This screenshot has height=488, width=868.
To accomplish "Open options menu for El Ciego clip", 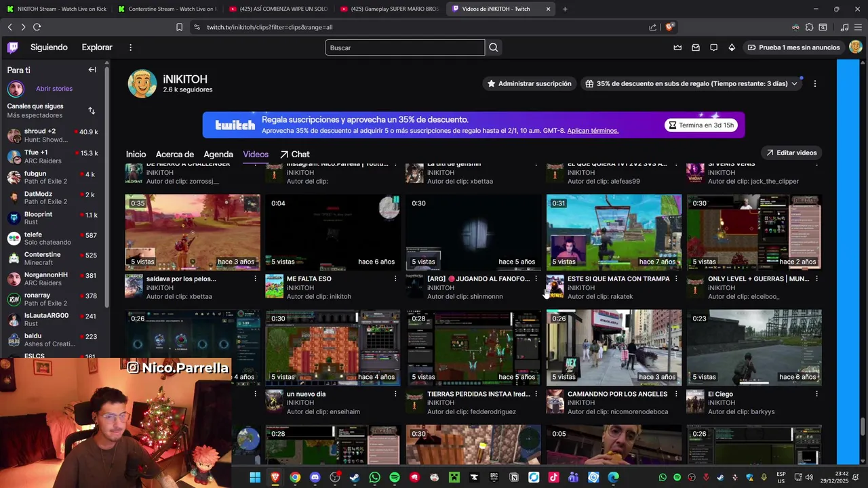I will 816,394.
